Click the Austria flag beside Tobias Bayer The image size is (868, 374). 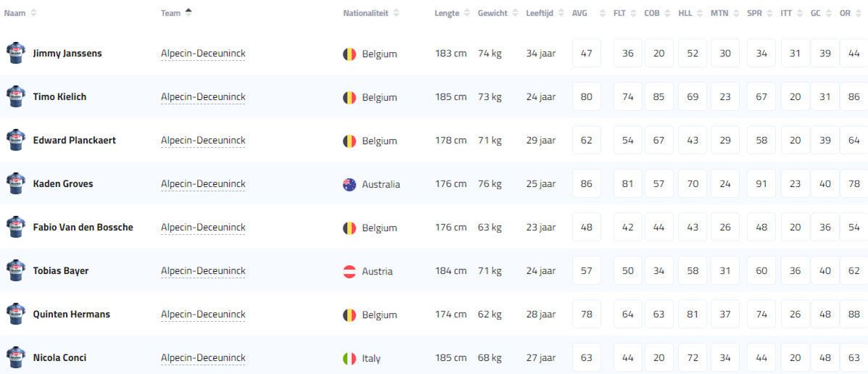tap(349, 271)
